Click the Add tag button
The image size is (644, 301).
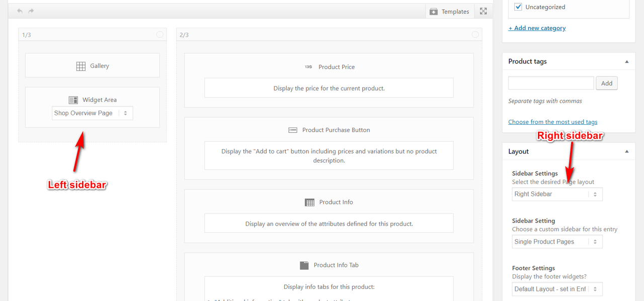pyautogui.click(x=607, y=83)
